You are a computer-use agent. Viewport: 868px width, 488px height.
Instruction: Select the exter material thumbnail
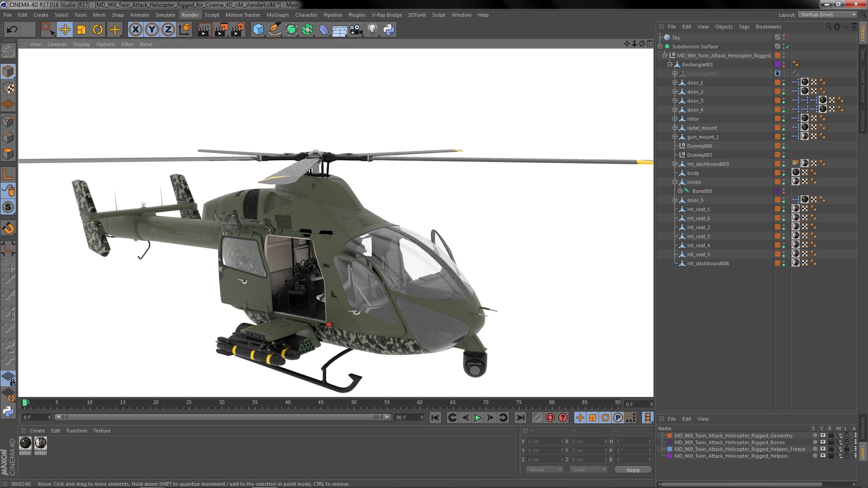[25, 443]
